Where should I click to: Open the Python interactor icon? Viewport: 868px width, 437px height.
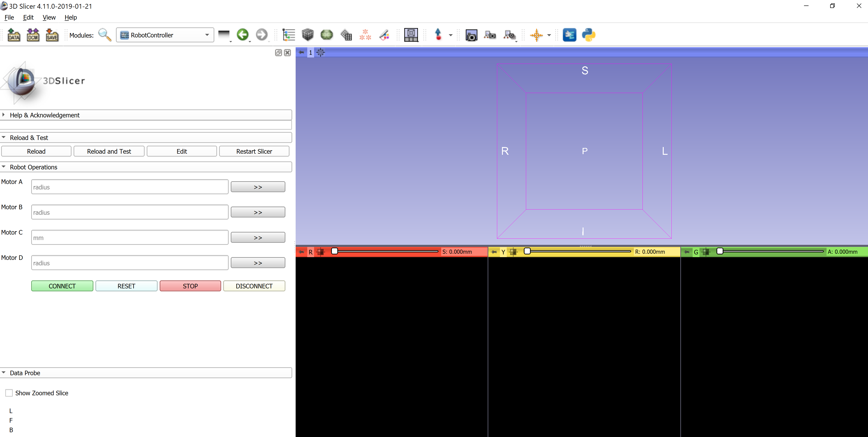tap(588, 35)
